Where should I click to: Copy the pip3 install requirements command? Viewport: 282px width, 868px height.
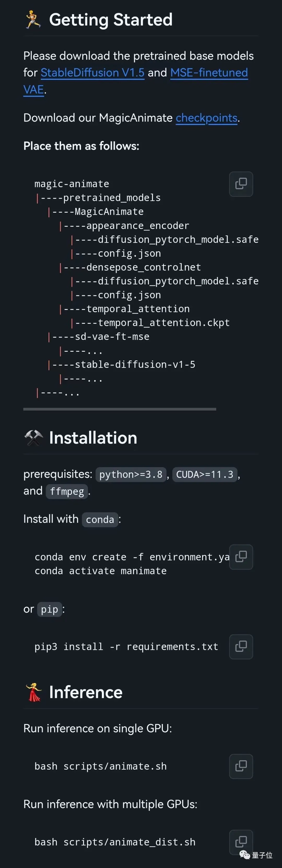click(x=241, y=646)
